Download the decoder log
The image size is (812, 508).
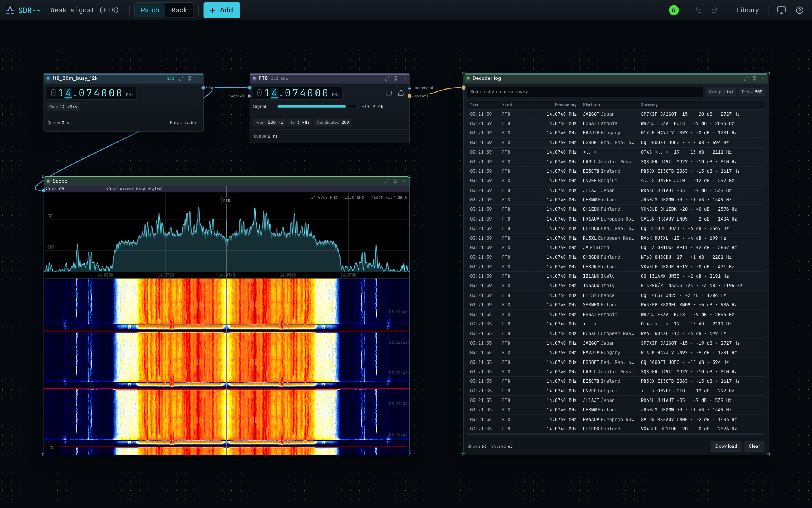point(726,446)
